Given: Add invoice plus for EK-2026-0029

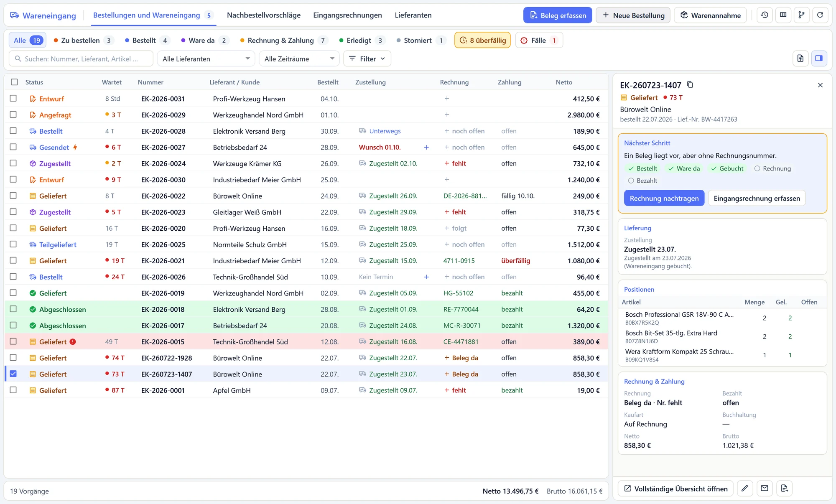Looking at the screenshot, I should (447, 115).
